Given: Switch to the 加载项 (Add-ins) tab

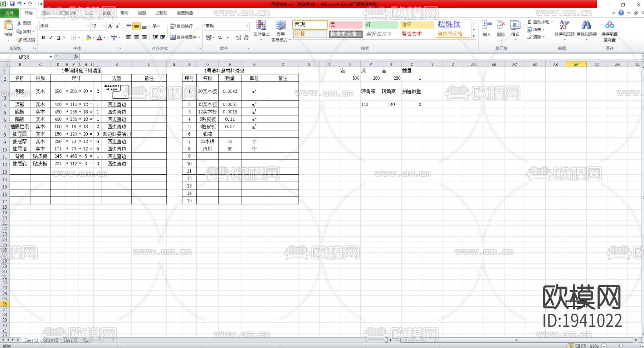Looking at the screenshot, I should pyautogui.click(x=161, y=13).
